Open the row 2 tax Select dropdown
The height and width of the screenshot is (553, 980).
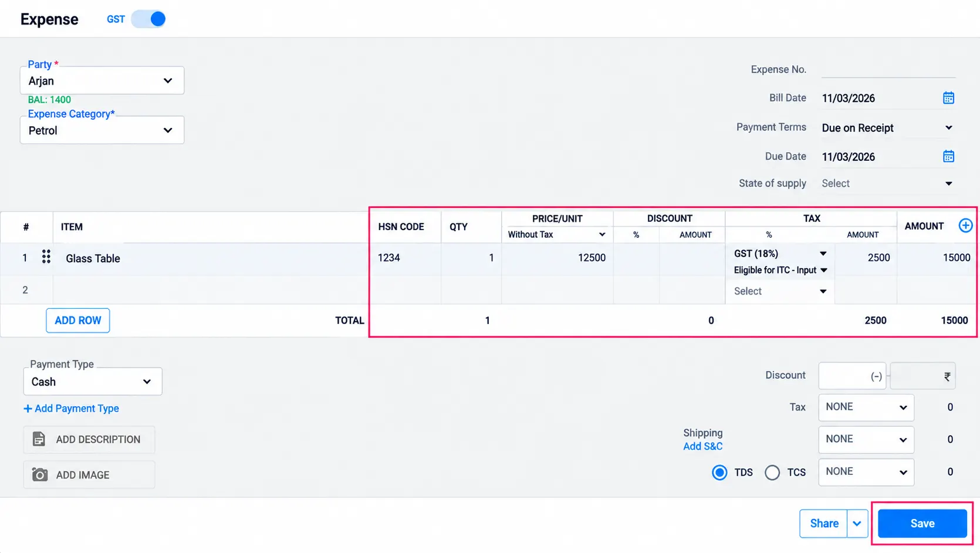(x=780, y=291)
